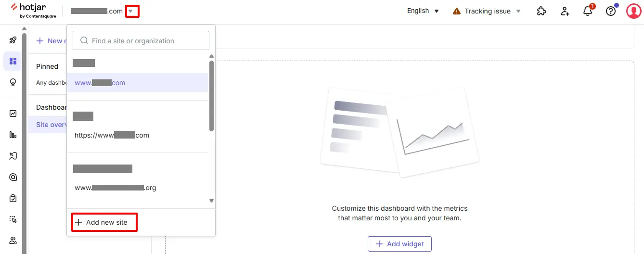Click the puzzle piece integrations icon
The image size is (644, 254).
point(542,11)
